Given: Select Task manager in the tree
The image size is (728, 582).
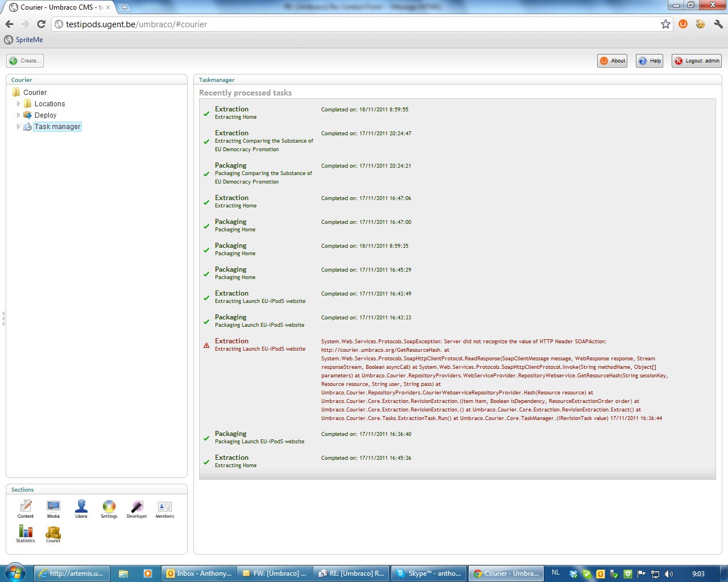Looking at the screenshot, I should 57,126.
